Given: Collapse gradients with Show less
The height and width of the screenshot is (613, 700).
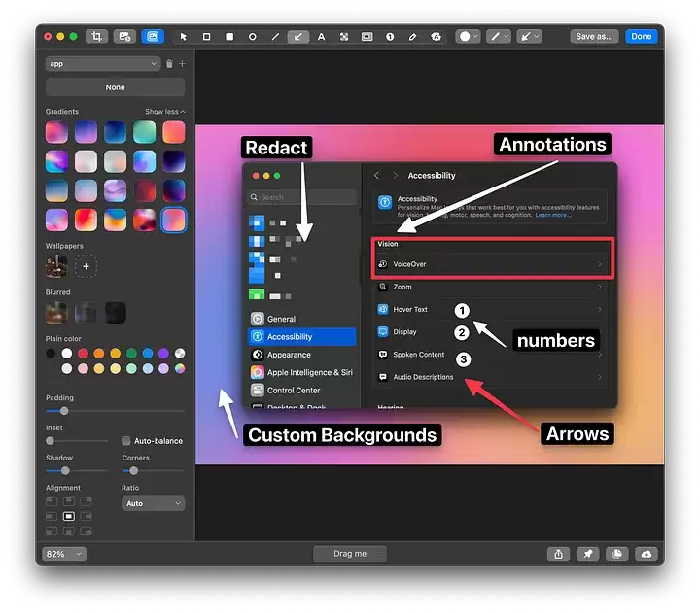Looking at the screenshot, I should pyautogui.click(x=164, y=112).
